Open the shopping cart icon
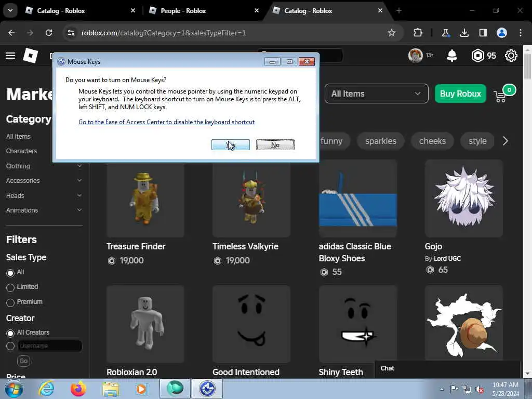The image size is (532, 399). (500, 96)
